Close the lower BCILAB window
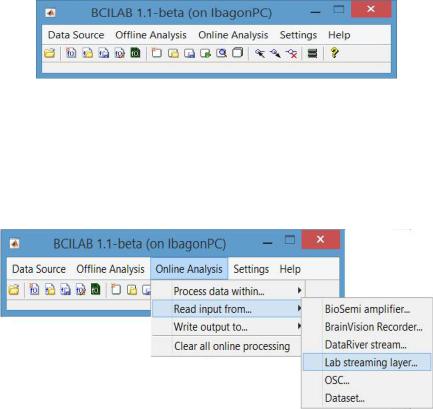The image size is (433, 409). [321, 239]
